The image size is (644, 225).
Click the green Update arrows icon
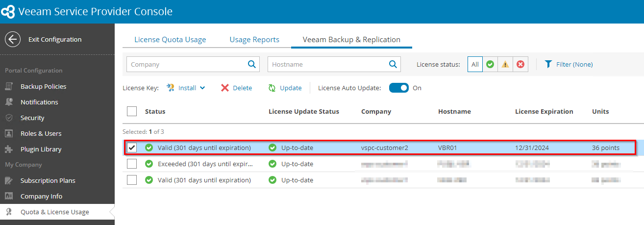click(x=272, y=88)
